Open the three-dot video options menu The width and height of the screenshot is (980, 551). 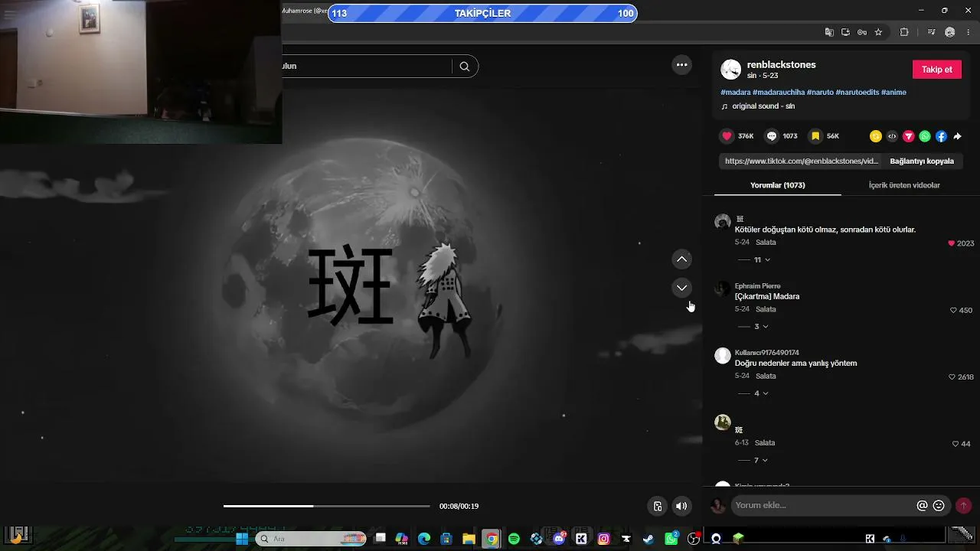point(681,65)
